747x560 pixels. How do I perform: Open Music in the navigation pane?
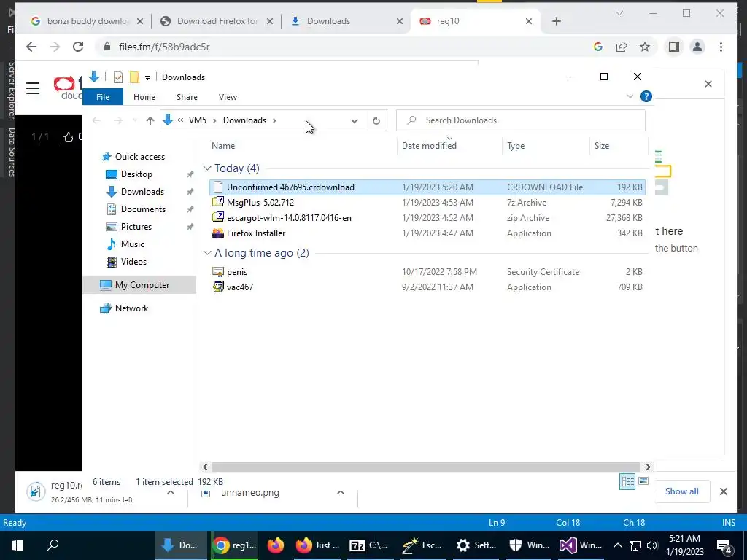[x=132, y=244]
